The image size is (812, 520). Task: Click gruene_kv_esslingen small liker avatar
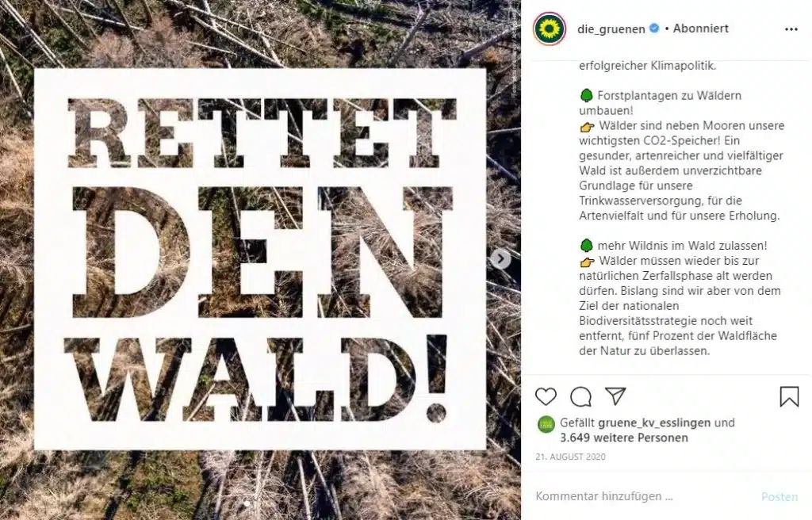[546, 425]
